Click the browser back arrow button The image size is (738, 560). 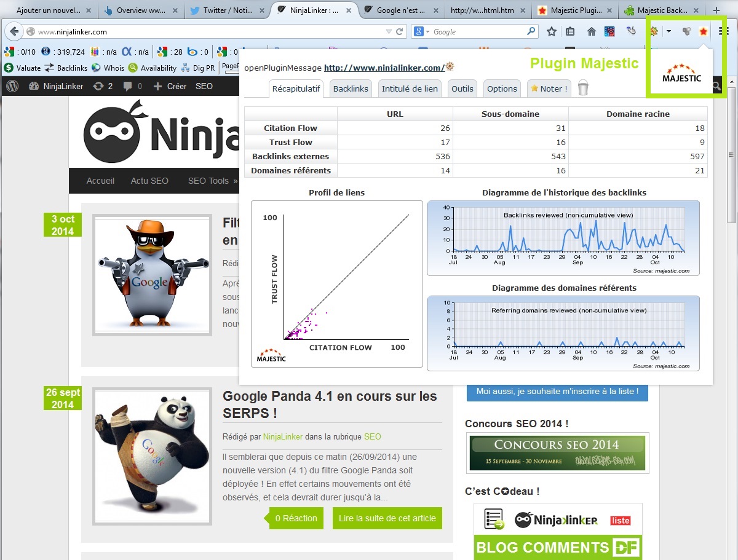[x=14, y=32]
